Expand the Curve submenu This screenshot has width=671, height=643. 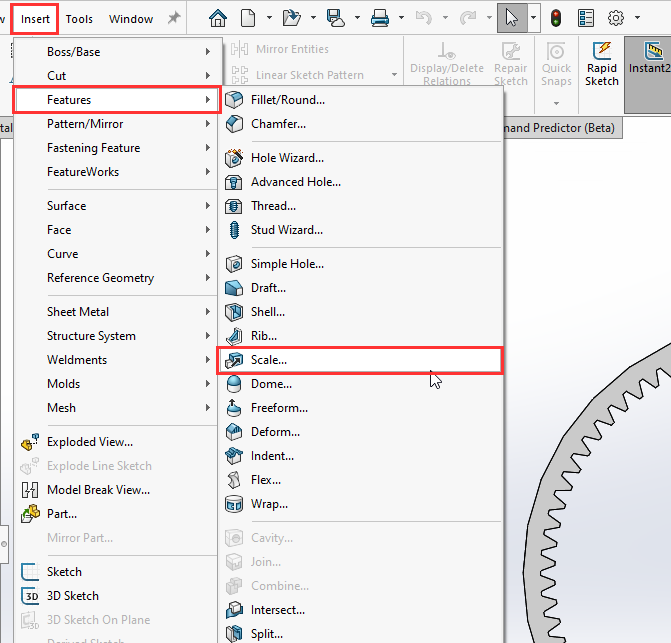pyautogui.click(x=117, y=254)
